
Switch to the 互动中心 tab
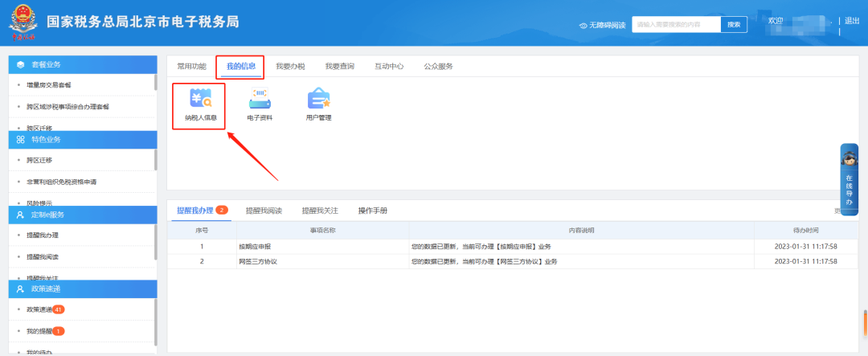coord(389,67)
